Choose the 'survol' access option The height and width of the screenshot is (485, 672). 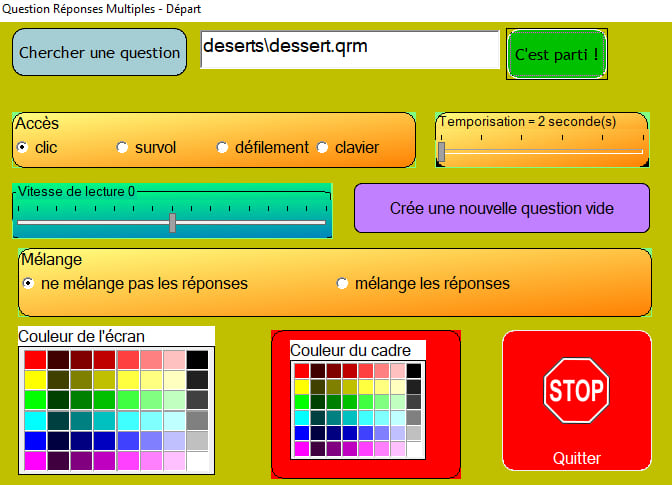(123, 147)
